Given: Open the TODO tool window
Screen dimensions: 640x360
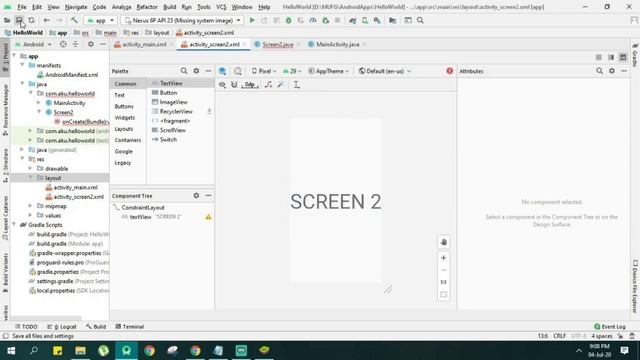Looking at the screenshot, I should tap(26, 327).
